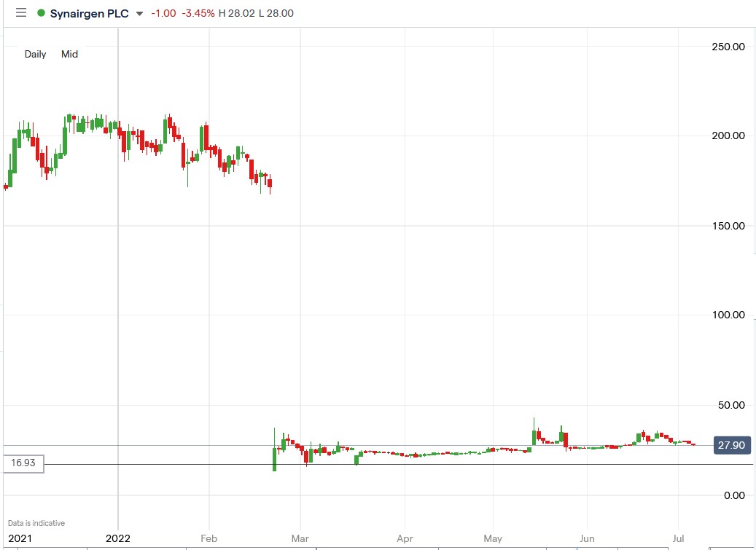Open the hamburger navigation menu
The image size is (756, 550).
click(20, 12)
